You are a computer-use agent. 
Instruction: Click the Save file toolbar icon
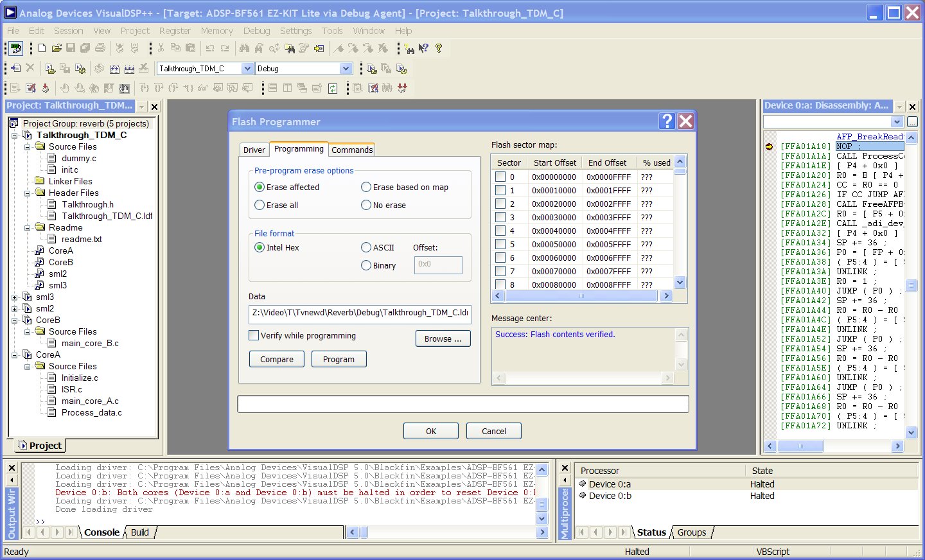point(71,48)
